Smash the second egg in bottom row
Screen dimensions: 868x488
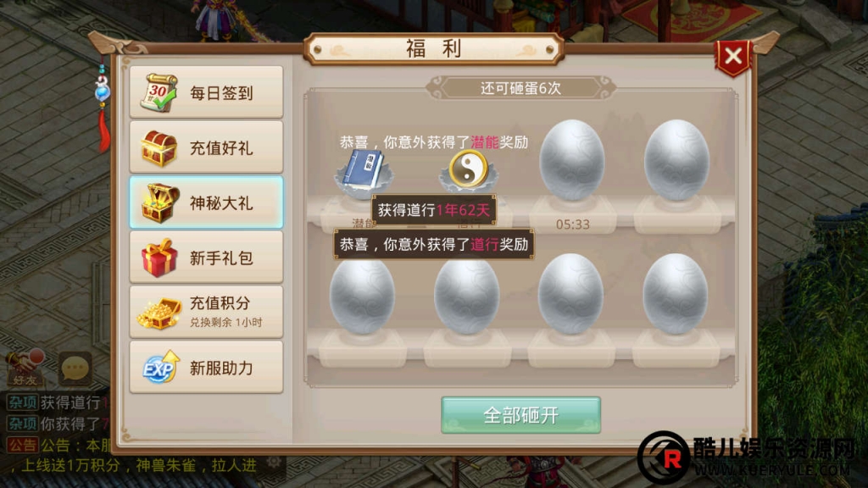pos(467,294)
